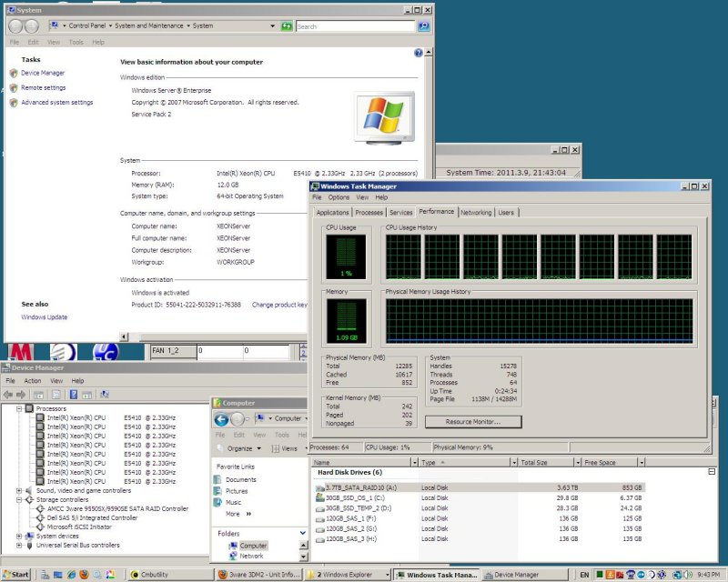Select the Network item in Folders pane
Viewport: 728px width, 582px height.
click(251, 556)
